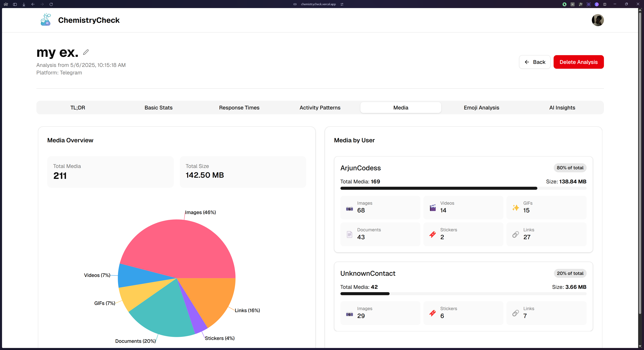Switch to the TL;DR tab
The height and width of the screenshot is (350, 644).
coord(77,108)
